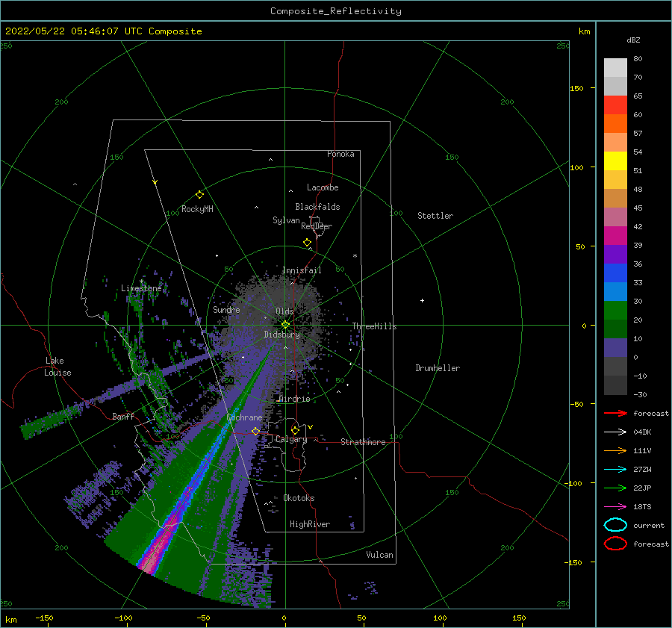Click the Banff town label
Viewport: 672px width, 628px height.
pyautogui.click(x=123, y=416)
